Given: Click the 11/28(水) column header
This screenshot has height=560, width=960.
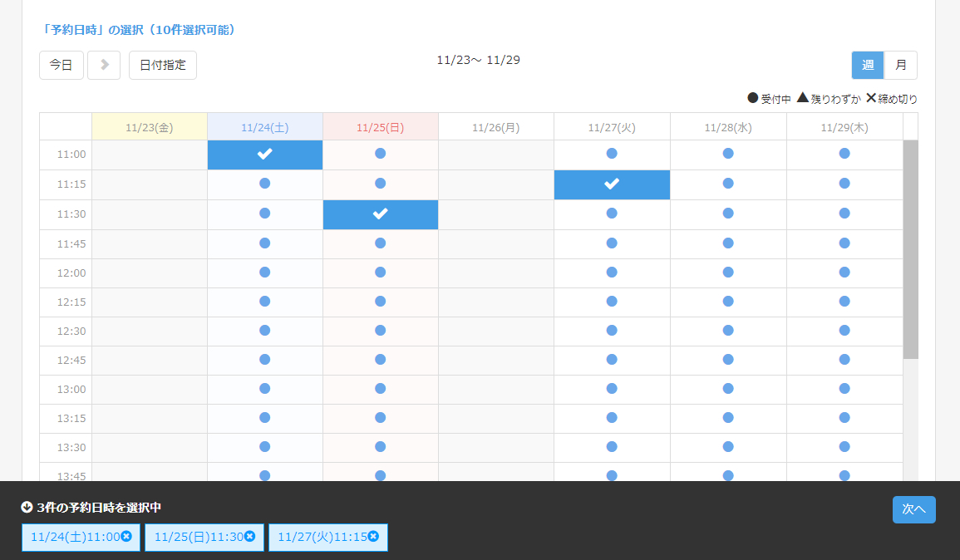Looking at the screenshot, I should pos(728,127).
